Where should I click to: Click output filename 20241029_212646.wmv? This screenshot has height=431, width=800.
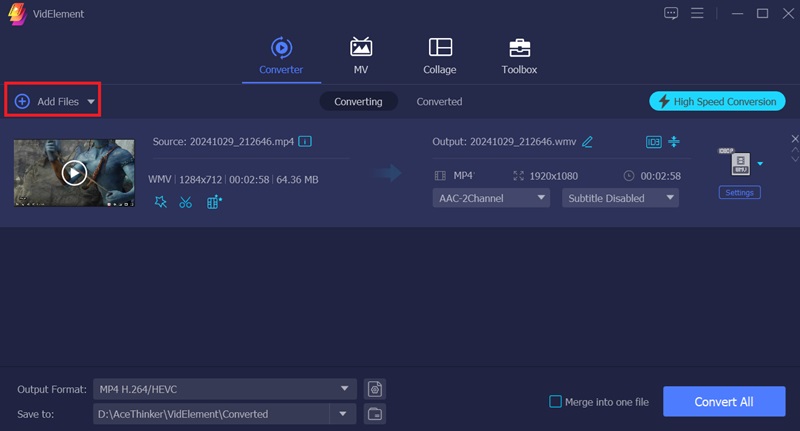coord(523,142)
